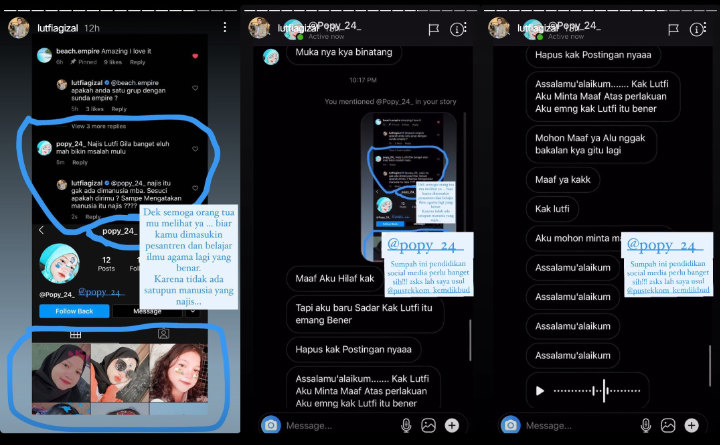Open the @popy_24 mention sticker in the middle panel
This screenshot has height=445, width=720.
coord(425,246)
